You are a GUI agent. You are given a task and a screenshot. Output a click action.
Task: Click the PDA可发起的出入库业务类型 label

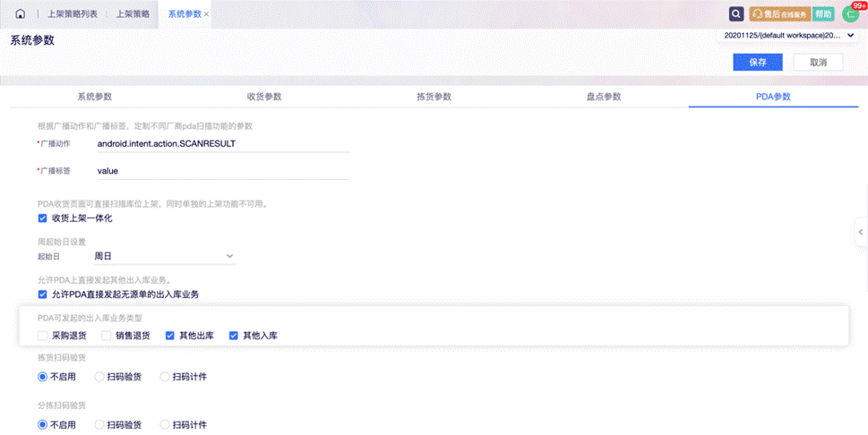pos(90,319)
